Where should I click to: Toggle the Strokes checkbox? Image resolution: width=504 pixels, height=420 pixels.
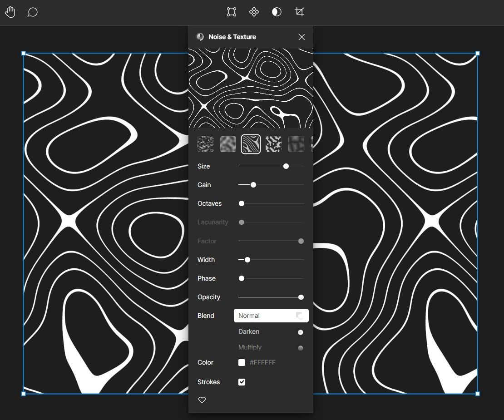click(242, 382)
